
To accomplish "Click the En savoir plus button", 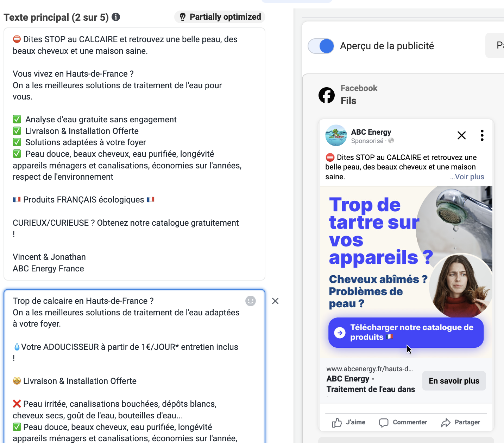I will (x=454, y=381).
